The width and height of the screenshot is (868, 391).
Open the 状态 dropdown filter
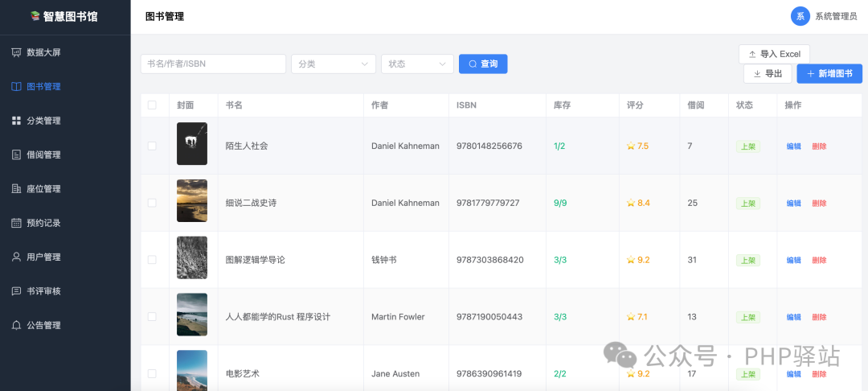(x=417, y=64)
